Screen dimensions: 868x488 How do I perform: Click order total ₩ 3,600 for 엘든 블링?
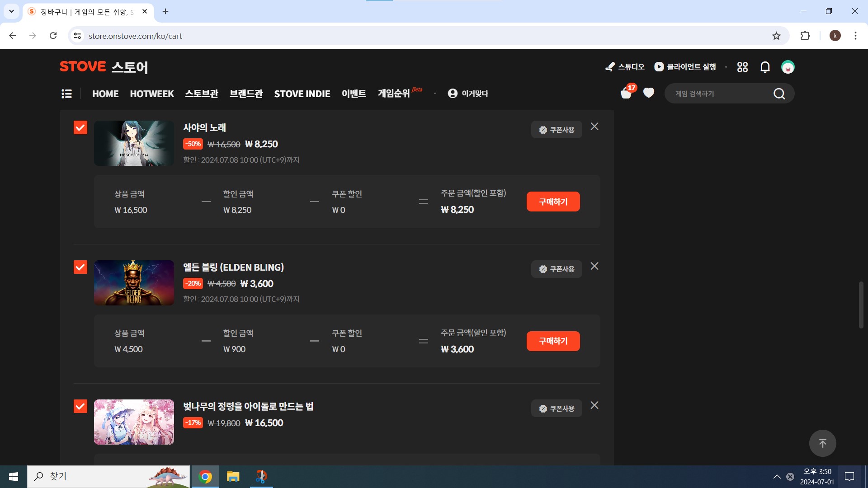[458, 349]
